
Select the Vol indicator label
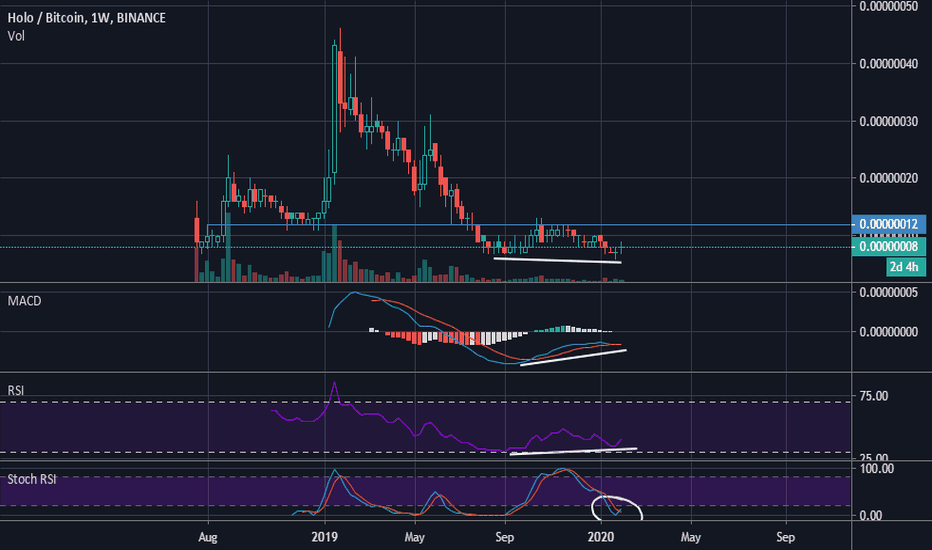click(16, 36)
